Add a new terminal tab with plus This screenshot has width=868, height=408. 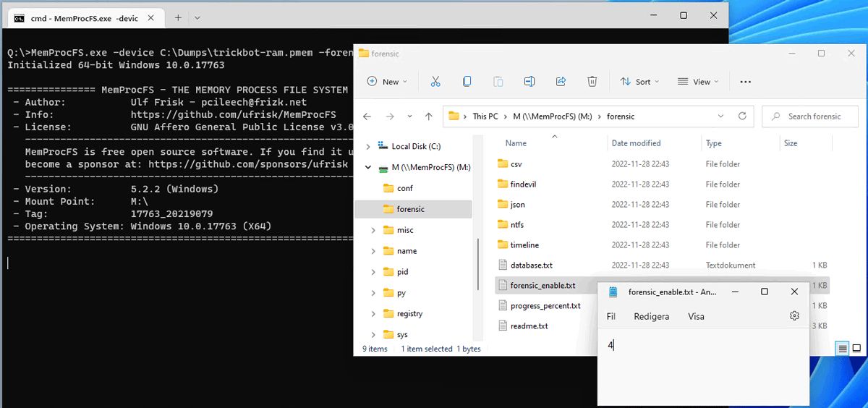pos(178,17)
